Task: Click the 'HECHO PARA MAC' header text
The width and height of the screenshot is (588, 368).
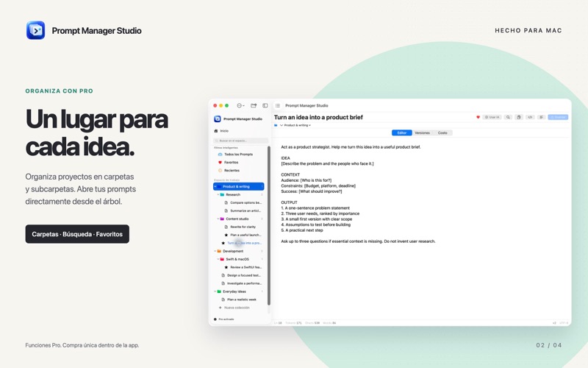Action: (x=528, y=30)
